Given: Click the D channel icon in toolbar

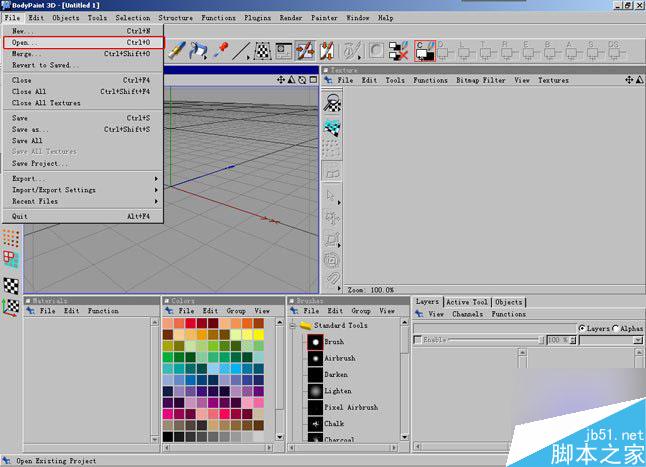Looking at the screenshot, I should pyautogui.click(x=445, y=50).
